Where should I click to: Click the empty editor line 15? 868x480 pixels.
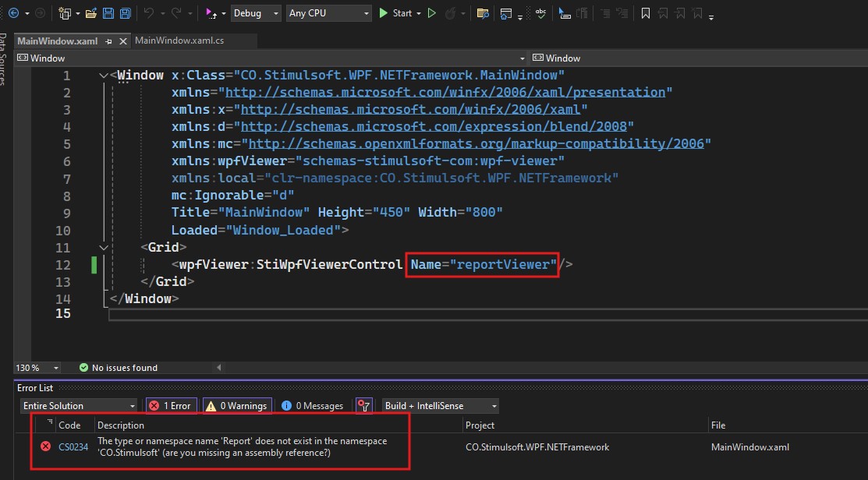pos(487,316)
